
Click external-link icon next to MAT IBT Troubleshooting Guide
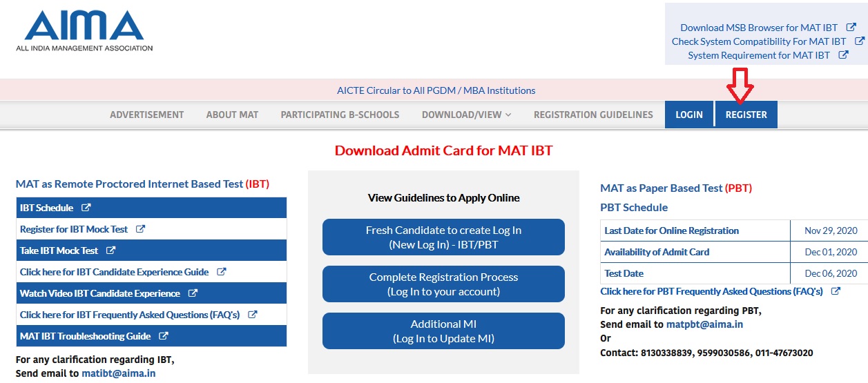click(x=163, y=336)
